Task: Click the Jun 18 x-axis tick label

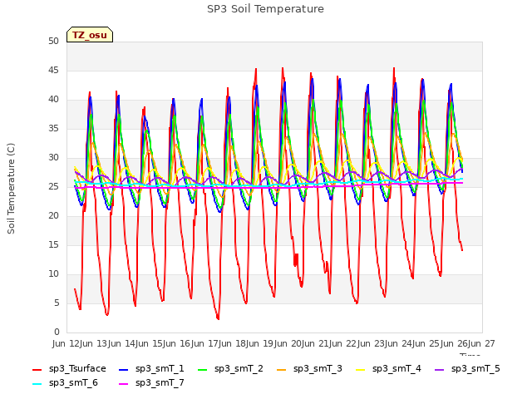Action: click(231, 343)
